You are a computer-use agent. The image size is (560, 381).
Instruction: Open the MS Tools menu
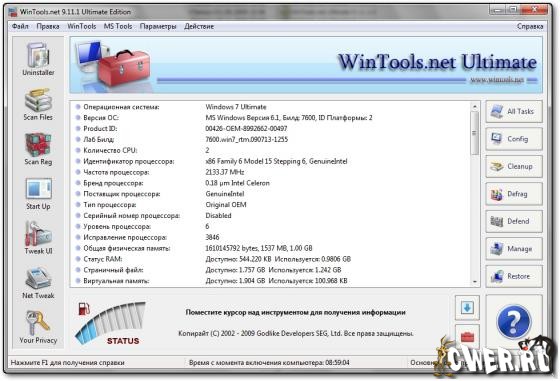(x=118, y=26)
